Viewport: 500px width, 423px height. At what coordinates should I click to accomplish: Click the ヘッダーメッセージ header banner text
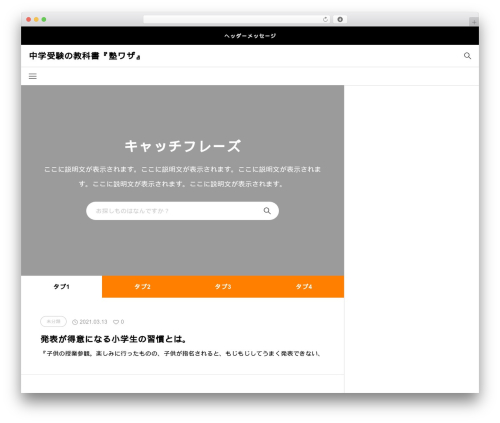pos(250,36)
